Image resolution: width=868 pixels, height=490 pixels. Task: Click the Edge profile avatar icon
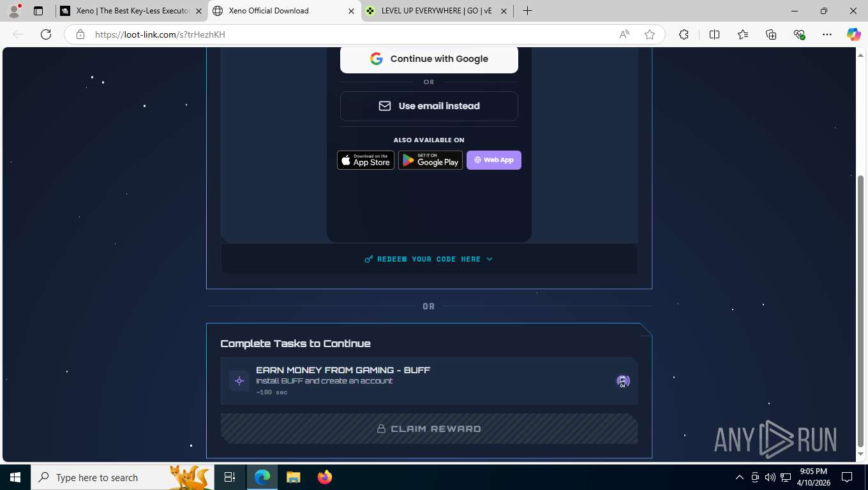coord(14,11)
